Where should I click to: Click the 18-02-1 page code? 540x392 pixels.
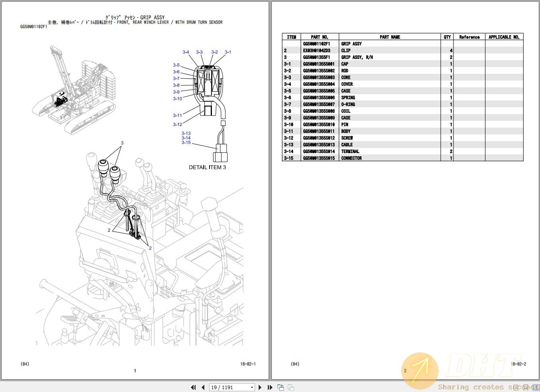[x=248, y=364]
